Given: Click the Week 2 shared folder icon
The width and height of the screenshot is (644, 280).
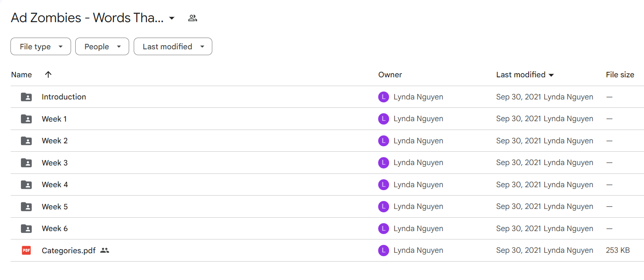Looking at the screenshot, I should click(x=26, y=141).
